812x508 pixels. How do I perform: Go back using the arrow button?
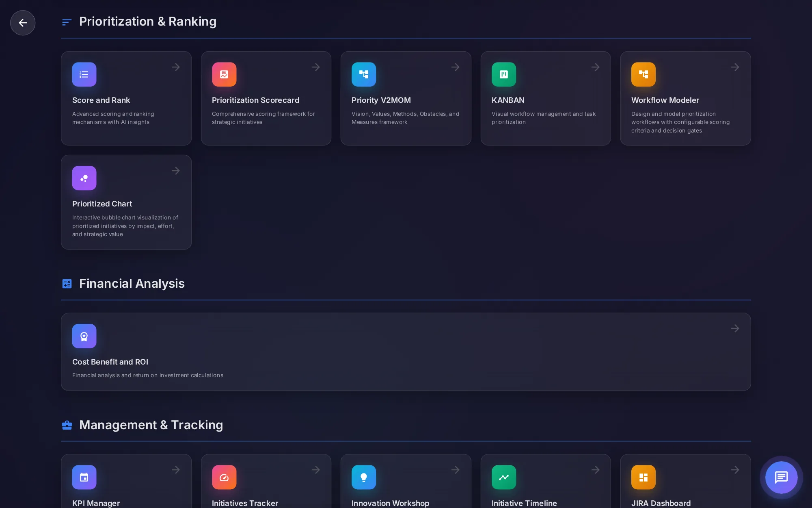coord(23,23)
